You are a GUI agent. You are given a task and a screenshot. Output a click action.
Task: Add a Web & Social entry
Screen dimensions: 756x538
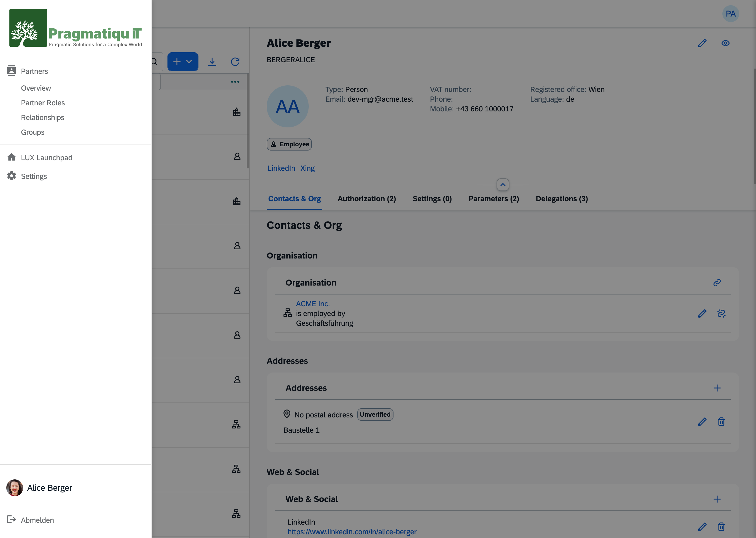[717, 499]
